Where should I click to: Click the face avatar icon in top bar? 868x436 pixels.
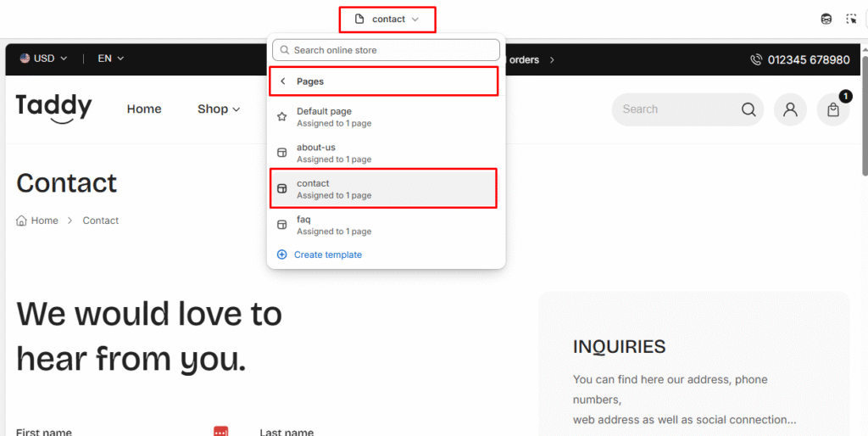tap(826, 19)
